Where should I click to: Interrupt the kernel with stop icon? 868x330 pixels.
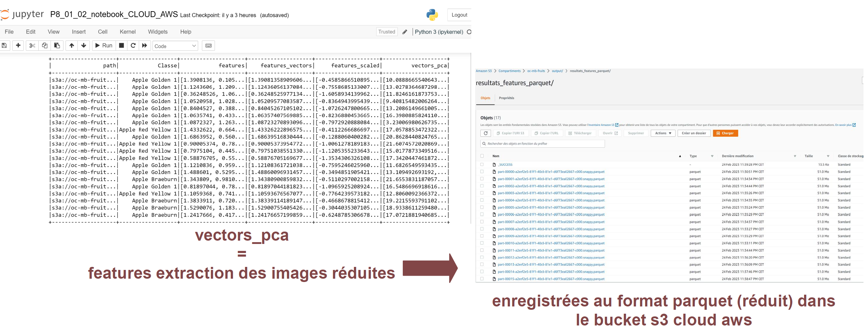click(121, 46)
